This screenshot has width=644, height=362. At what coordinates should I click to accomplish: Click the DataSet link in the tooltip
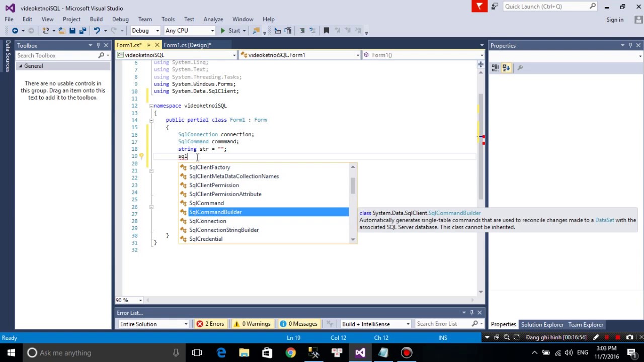pyautogui.click(x=604, y=220)
